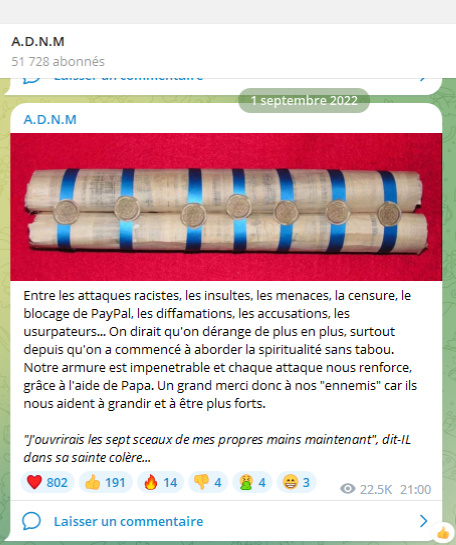Click the 1 septembre 2022 date badge
The height and width of the screenshot is (545, 456).
(x=304, y=100)
